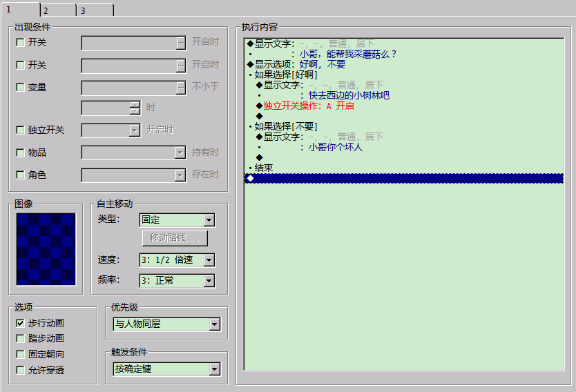This screenshot has width=576, height=392.
Task: Open the 频率 frequency dropdown
Action: pos(209,281)
